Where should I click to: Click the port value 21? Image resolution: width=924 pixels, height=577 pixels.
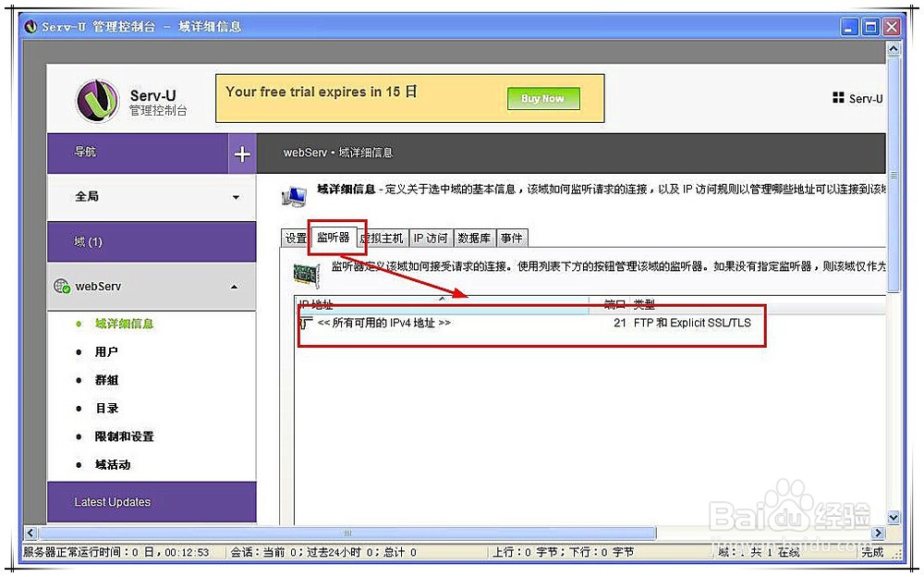[x=619, y=324]
